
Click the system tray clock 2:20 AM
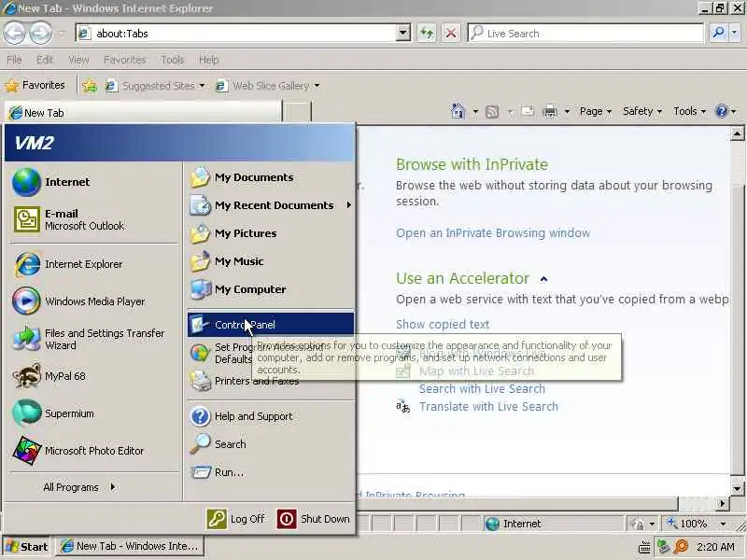coord(715,547)
